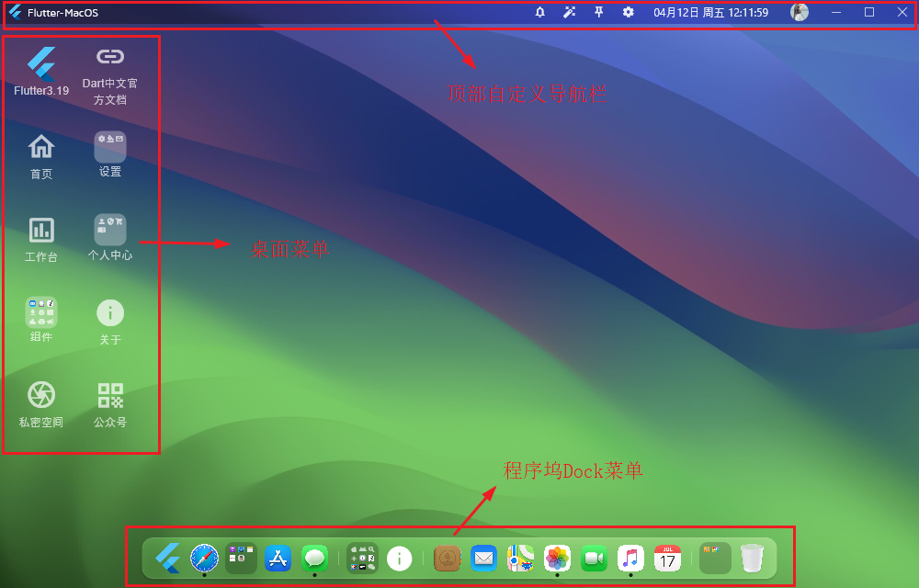The height and width of the screenshot is (588, 919).
Task: Close the Flutter-MacOS window
Action: (x=902, y=12)
